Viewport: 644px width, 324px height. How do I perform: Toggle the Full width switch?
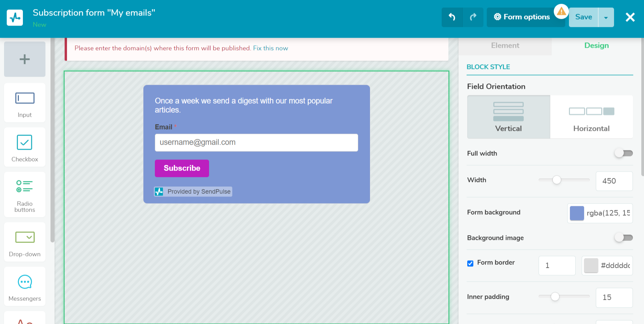(x=624, y=153)
